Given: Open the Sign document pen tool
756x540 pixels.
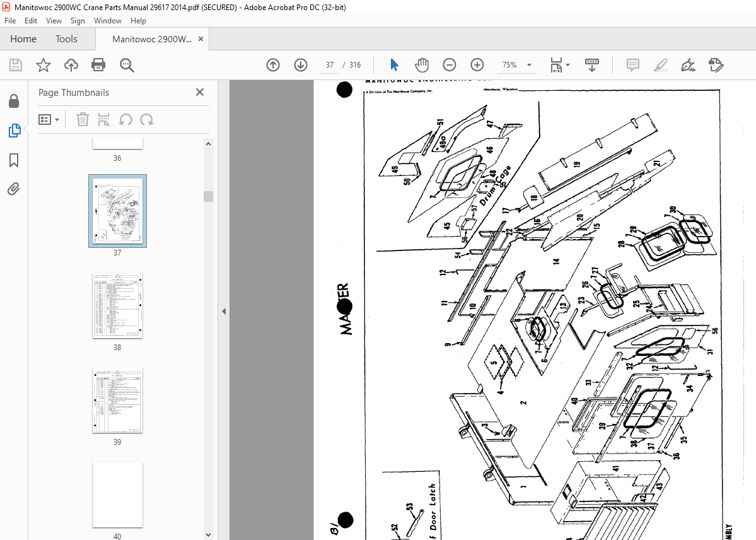Looking at the screenshot, I should coord(688,65).
